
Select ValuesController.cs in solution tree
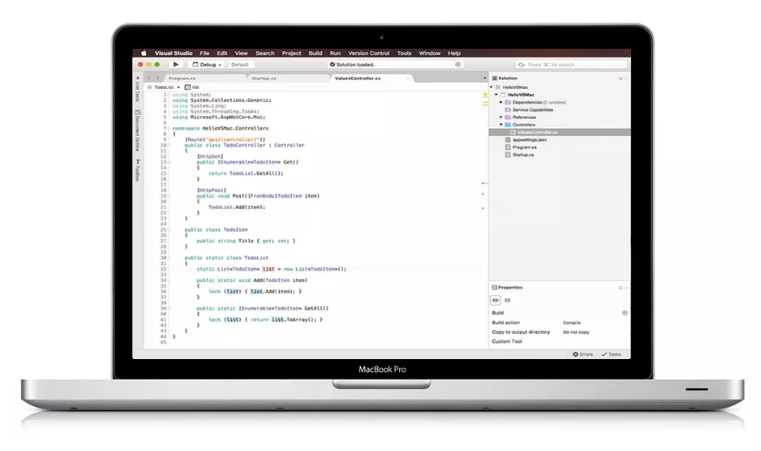pos(560,132)
